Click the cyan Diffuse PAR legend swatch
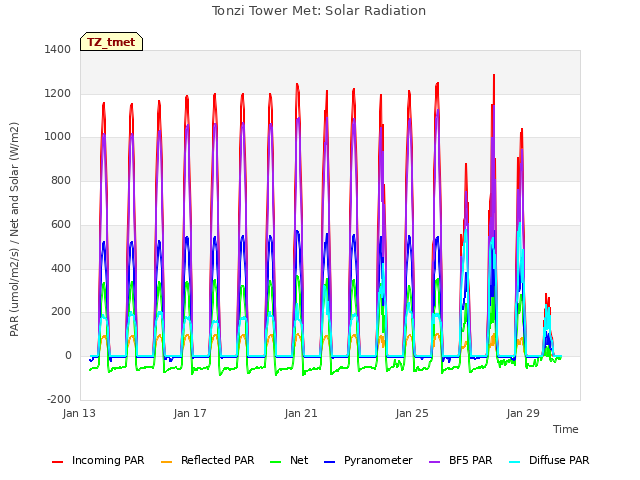Viewport: 640px width, 480px height. pos(515,462)
